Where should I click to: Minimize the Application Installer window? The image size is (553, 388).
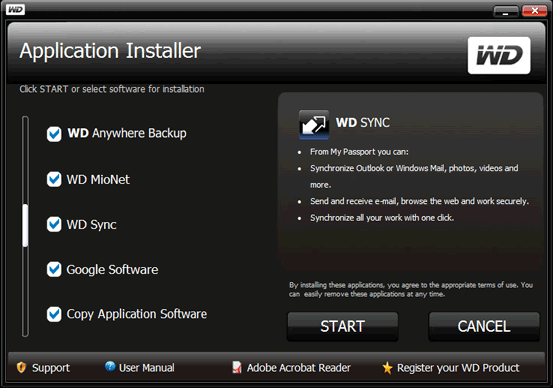pos(506,11)
